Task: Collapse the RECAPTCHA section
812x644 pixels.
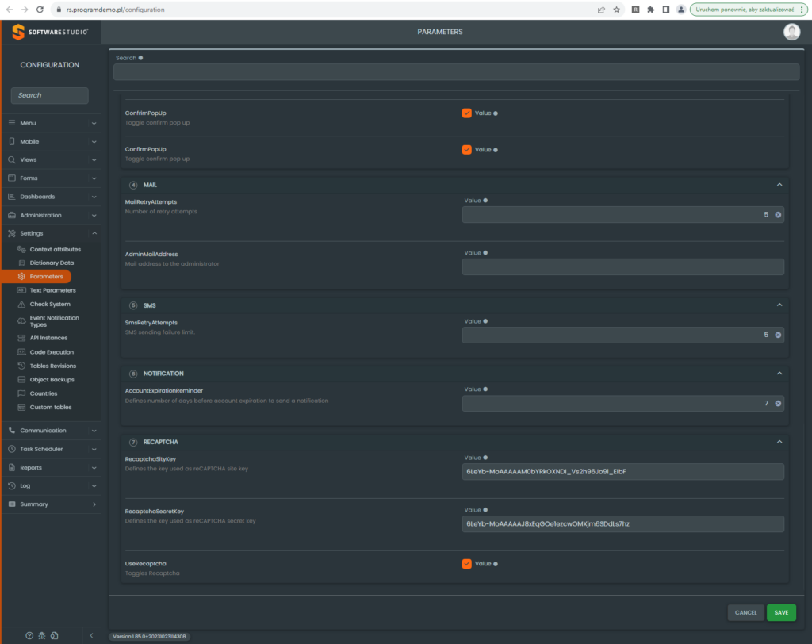Action: tap(779, 442)
